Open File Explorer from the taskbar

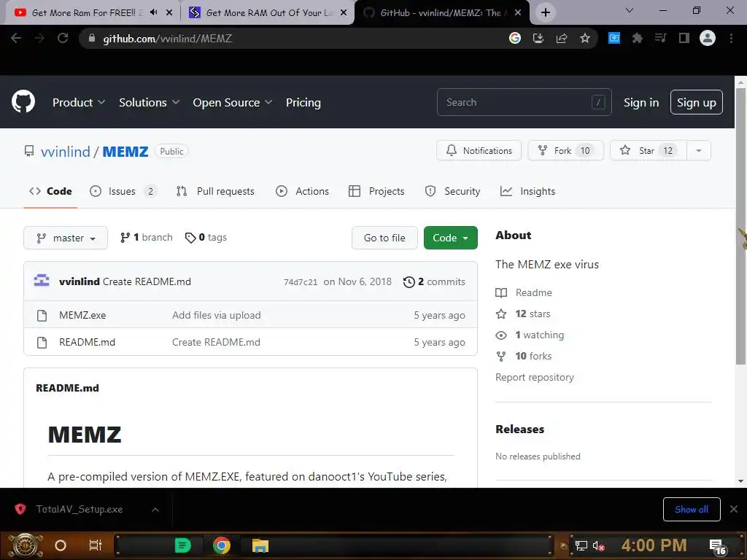[x=260, y=545]
